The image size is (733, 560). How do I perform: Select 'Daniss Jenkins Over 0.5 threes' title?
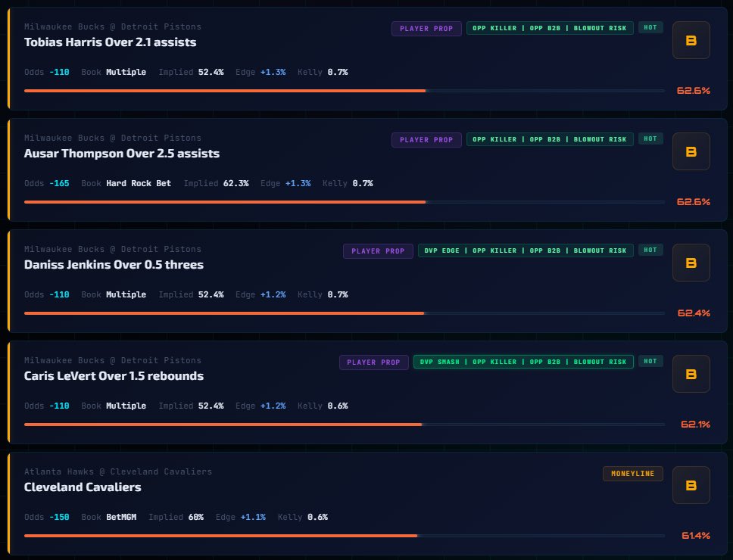pyautogui.click(x=114, y=265)
